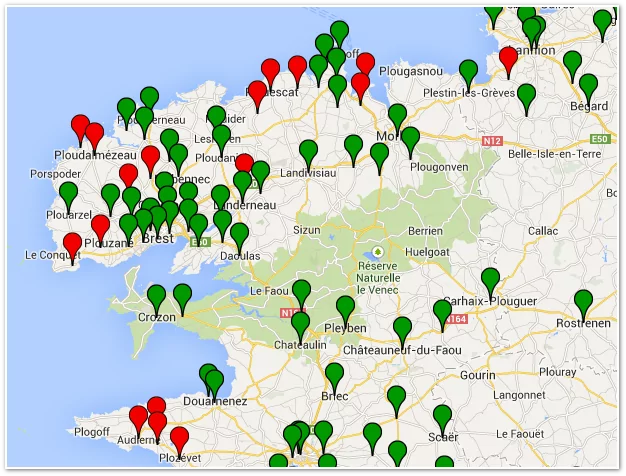
Task: Click the green marker at Scaër
Action: 442,420
